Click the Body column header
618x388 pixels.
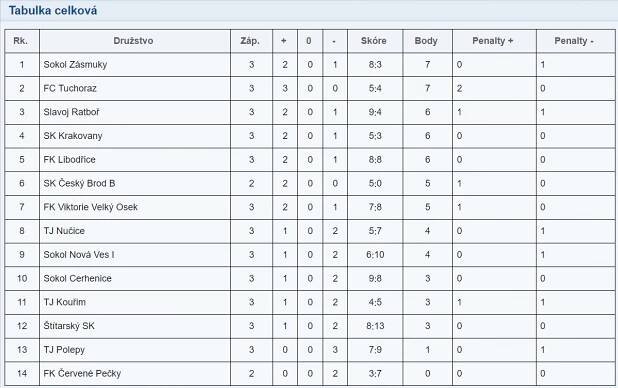tap(426, 41)
